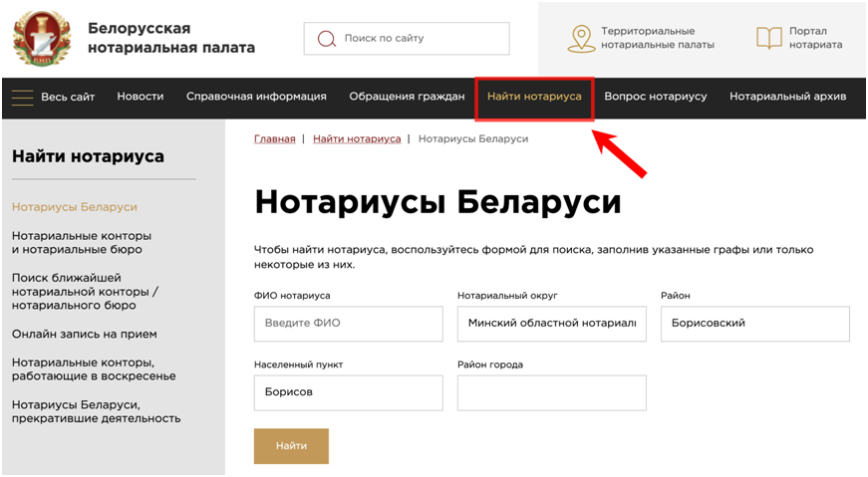Click the Главная breadcrumb link

tap(274, 139)
